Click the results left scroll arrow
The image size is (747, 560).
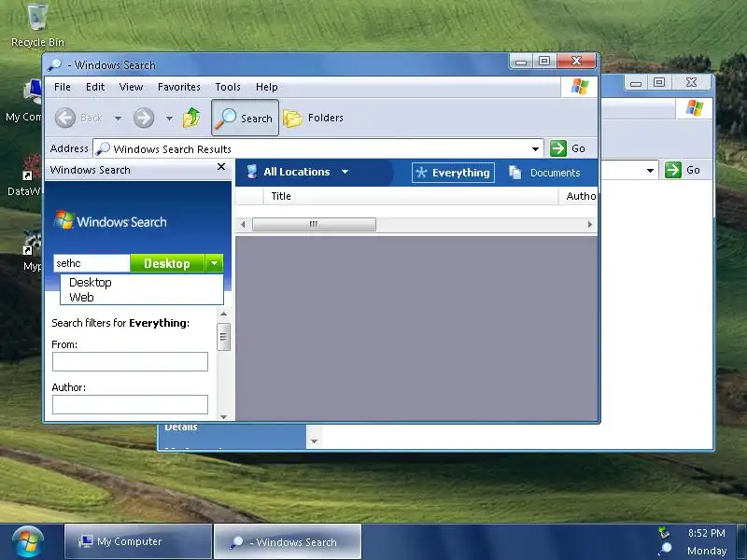point(243,224)
